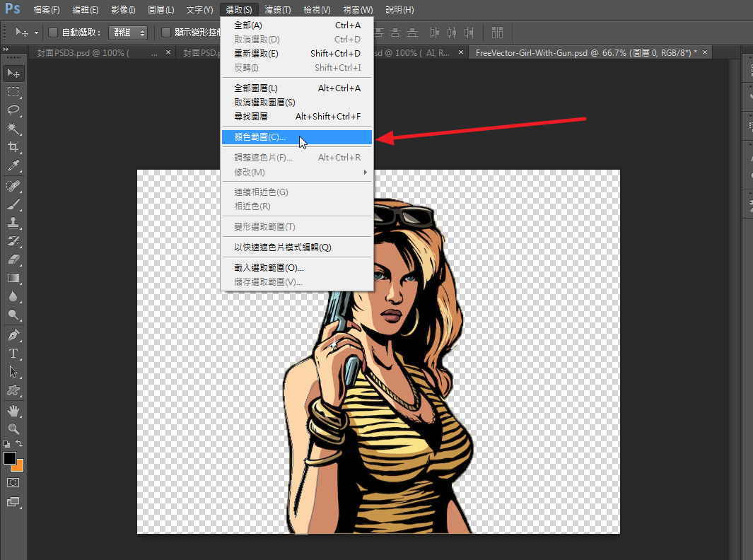Viewport: 753px width, 560px height.
Task: Choose 取消選取圖層(S) menu item
Action: pyautogui.click(x=297, y=103)
